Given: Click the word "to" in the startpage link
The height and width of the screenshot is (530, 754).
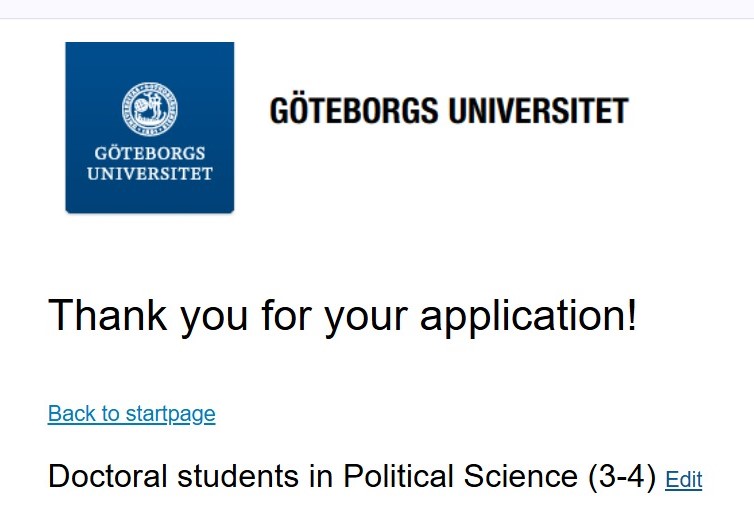Looking at the screenshot, I should [x=111, y=414].
